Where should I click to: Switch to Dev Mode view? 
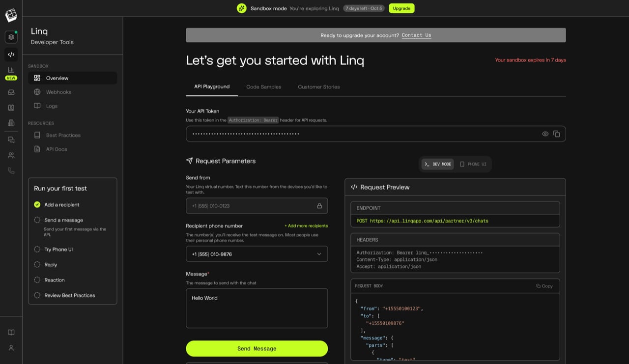pos(438,164)
